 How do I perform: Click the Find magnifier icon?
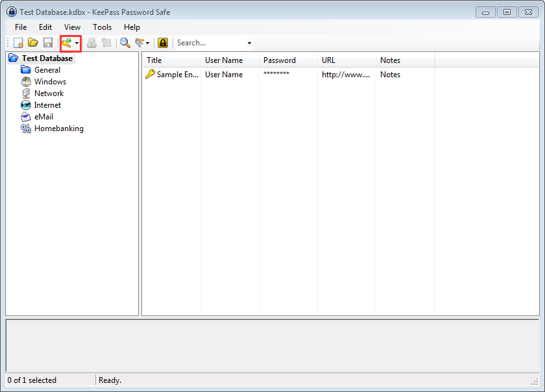pyautogui.click(x=125, y=43)
